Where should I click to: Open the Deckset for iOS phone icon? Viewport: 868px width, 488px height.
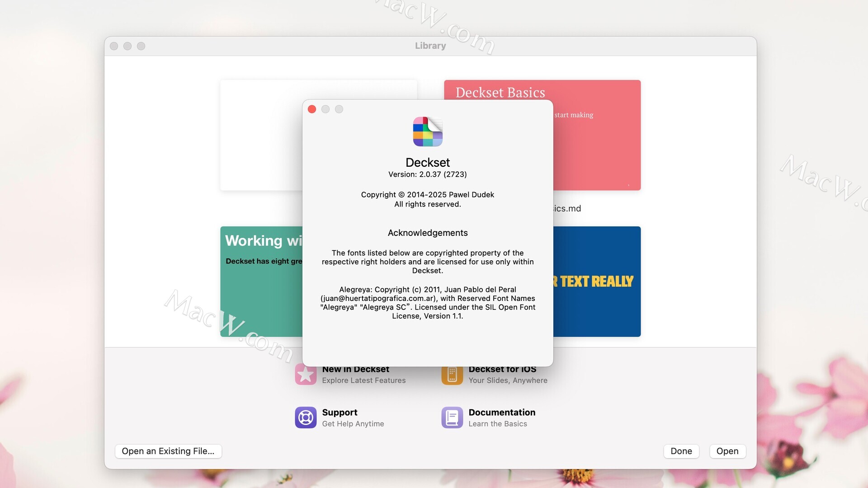click(452, 375)
